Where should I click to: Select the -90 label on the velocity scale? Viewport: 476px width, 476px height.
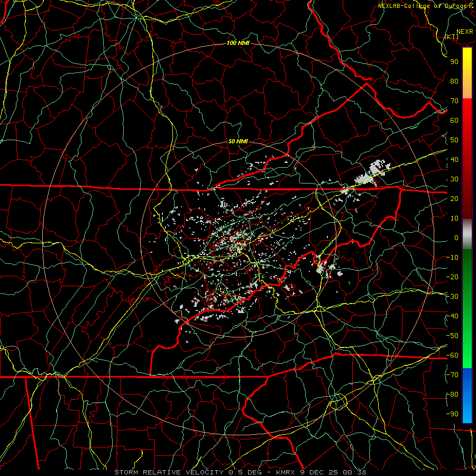coord(452,414)
